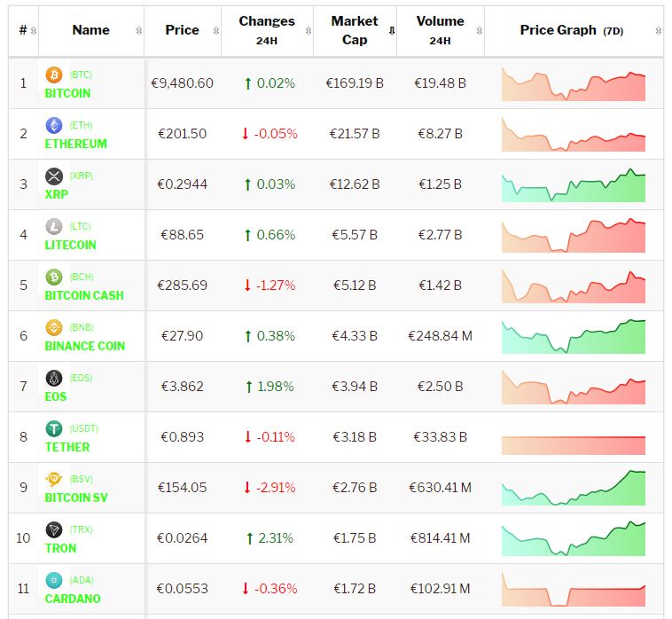Click the XRP black coin icon
This screenshot has width=672, height=619.
point(54,176)
